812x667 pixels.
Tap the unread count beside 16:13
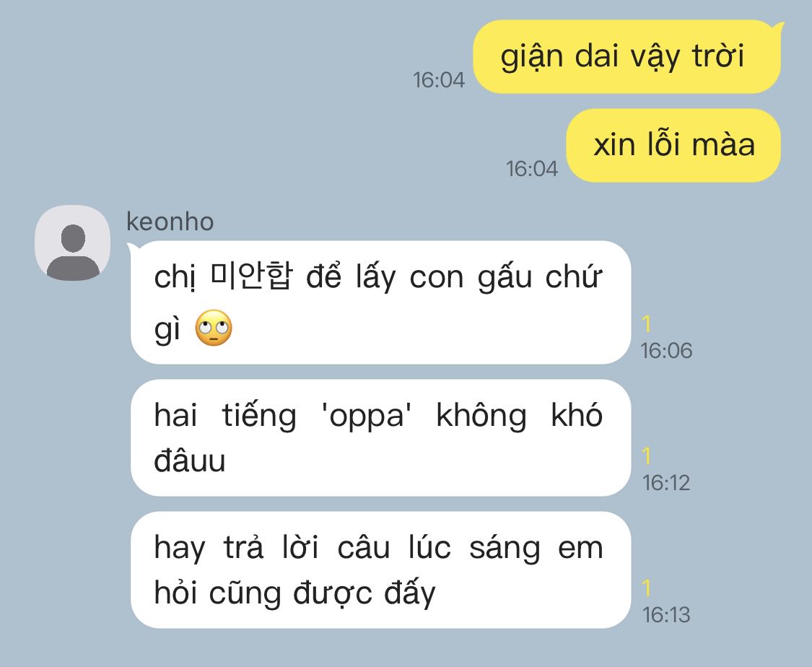[x=646, y=588]
